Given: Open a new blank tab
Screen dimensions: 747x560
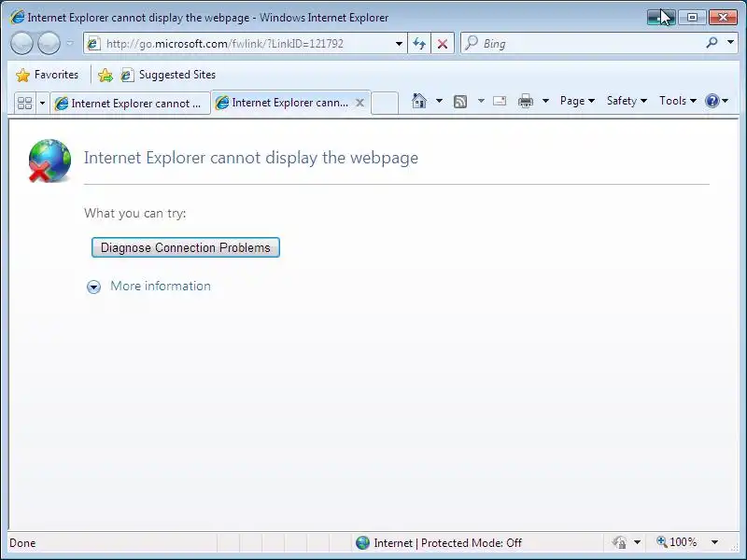Looking at the screenshot, I should 385,103.
